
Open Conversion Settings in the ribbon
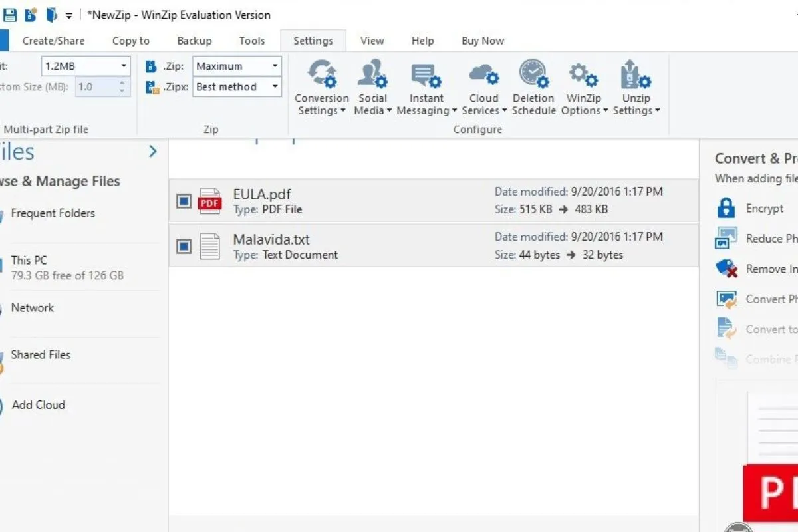[x=322, y=87]
